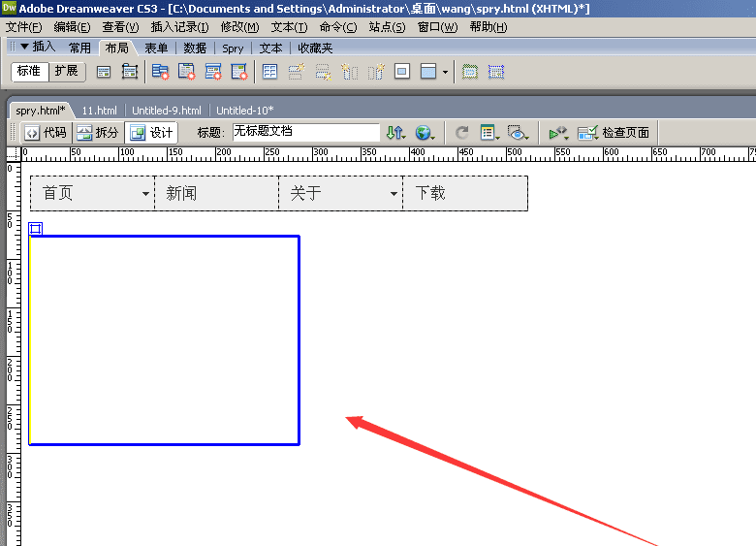Select the Draw Layout Cell tool
This screenshot has height=546, width=756.
[x=496, y=73]
